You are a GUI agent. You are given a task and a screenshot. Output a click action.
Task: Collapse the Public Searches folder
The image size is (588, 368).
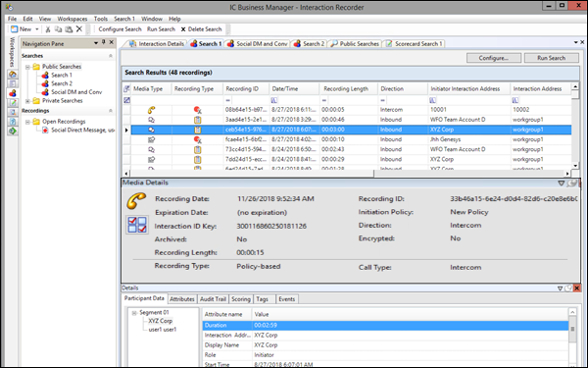(27, 67)
